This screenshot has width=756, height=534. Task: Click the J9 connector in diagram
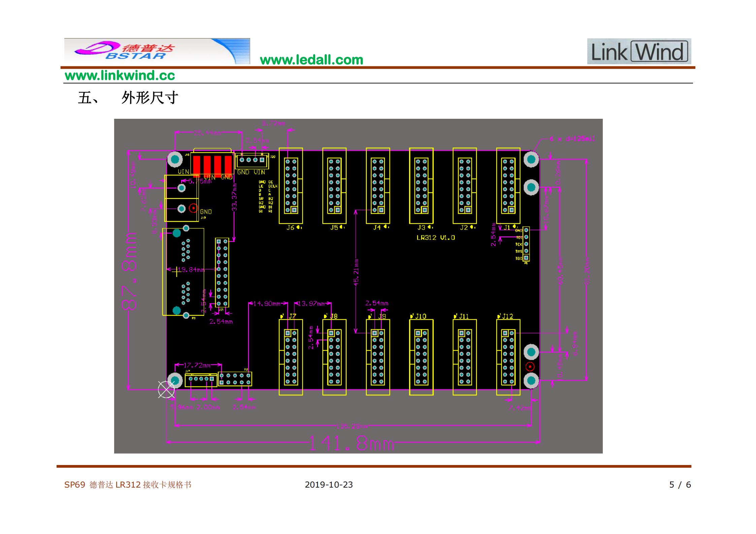(x=378, y=357)
